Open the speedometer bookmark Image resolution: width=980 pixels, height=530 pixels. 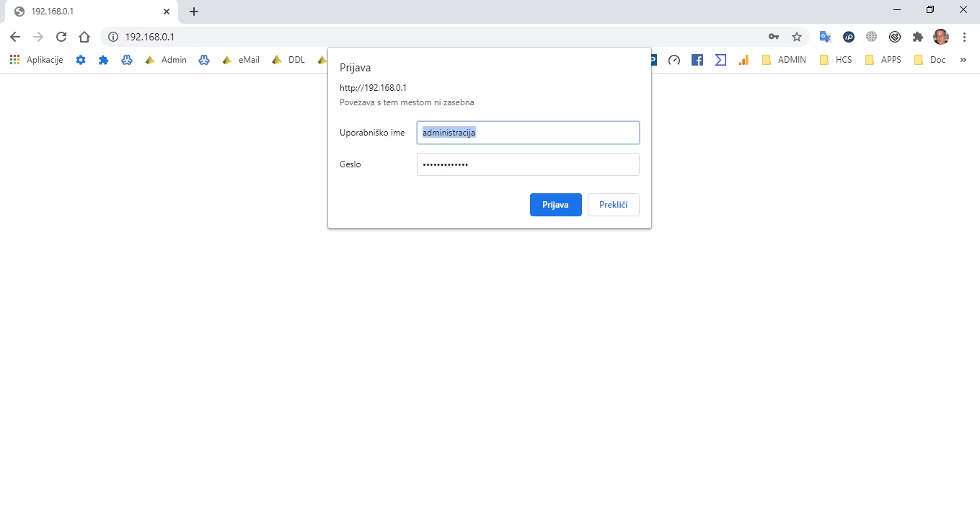[674, 60]
